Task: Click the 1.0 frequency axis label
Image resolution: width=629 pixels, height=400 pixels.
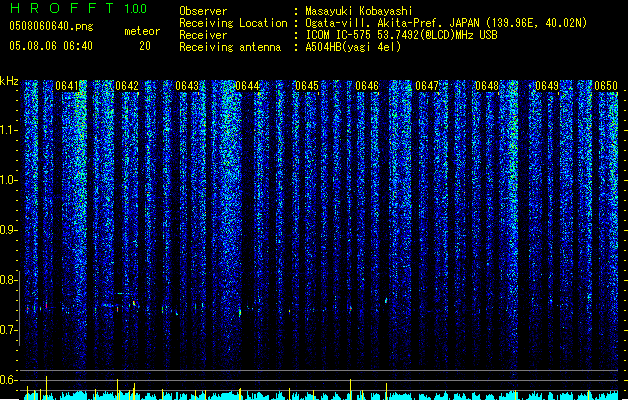Action: (8, 180)
